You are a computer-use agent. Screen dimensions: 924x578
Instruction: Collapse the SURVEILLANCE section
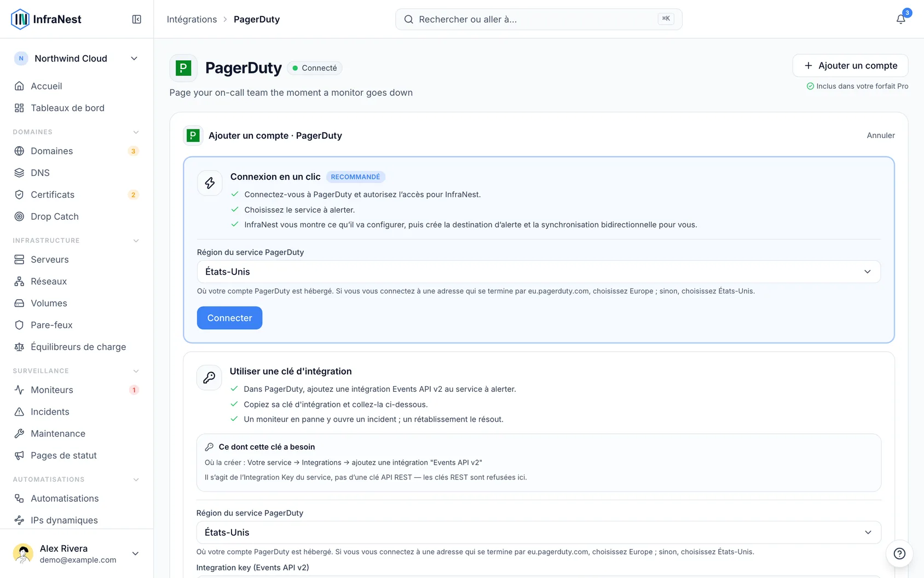pyautogui.click(x=136, y=371)
